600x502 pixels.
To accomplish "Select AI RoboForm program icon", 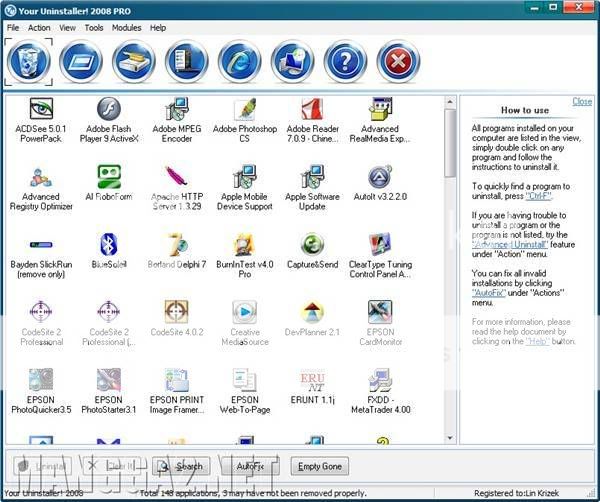I will 109,177.
